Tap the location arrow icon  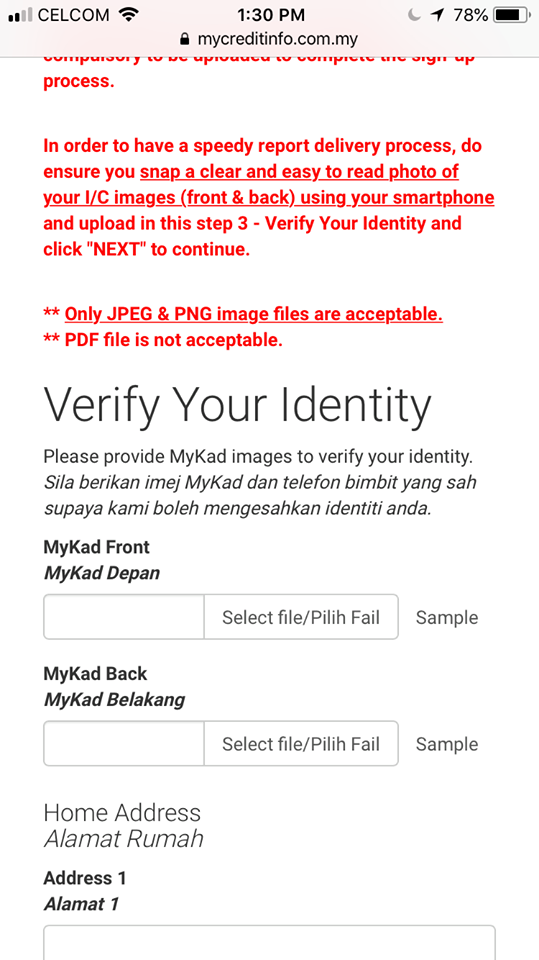pyautogui.click(x=437, y=15)
